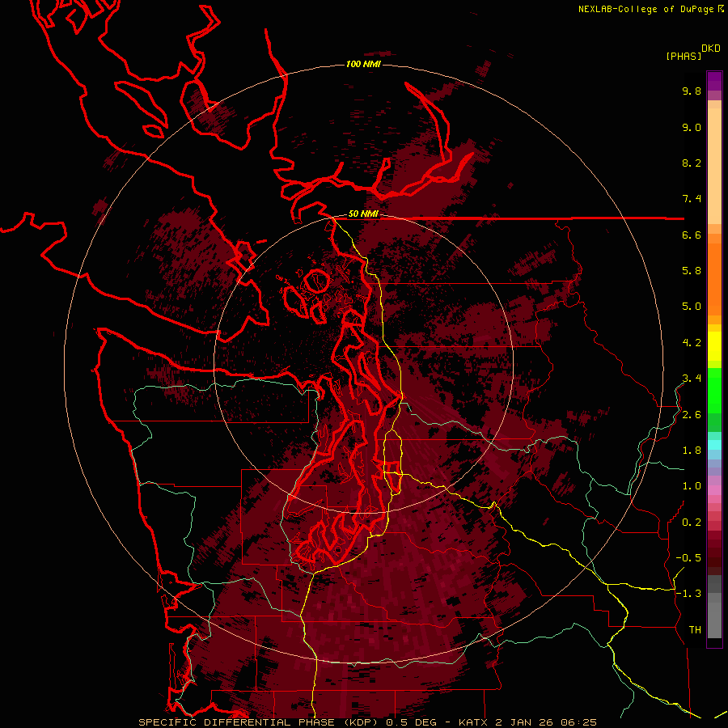Click the 100 NMI range ring label

coord(363,64)
